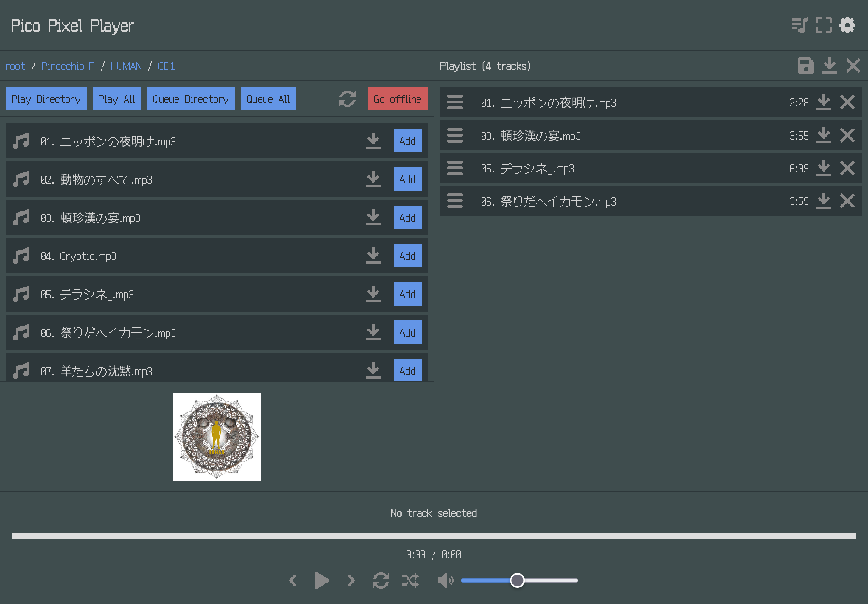This screenshot has height=604, width=868.
Task: Adjust the volume slider
Action: tap(519, 580)
